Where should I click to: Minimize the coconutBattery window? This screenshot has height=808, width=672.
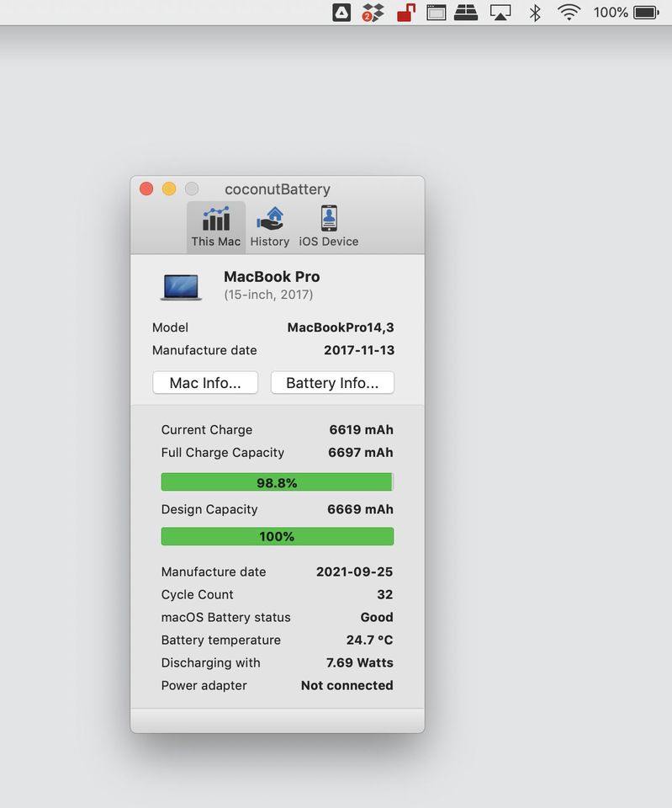click(x=169, y=189)
